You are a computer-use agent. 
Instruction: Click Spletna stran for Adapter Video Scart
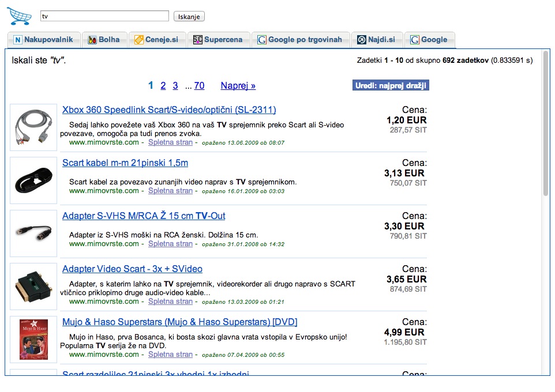(x=170, y=301)
